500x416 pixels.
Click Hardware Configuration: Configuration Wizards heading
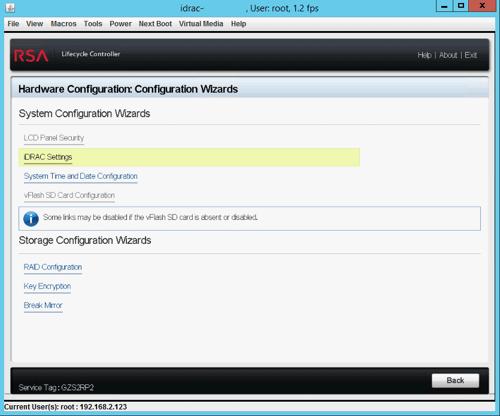point(128,89)
